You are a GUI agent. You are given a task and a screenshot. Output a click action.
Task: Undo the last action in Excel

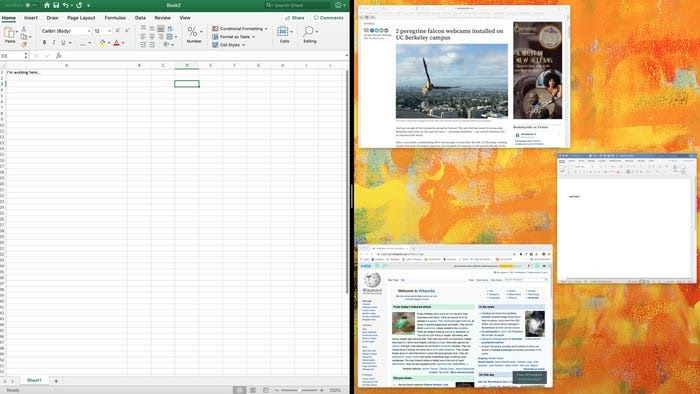point(66,5)
